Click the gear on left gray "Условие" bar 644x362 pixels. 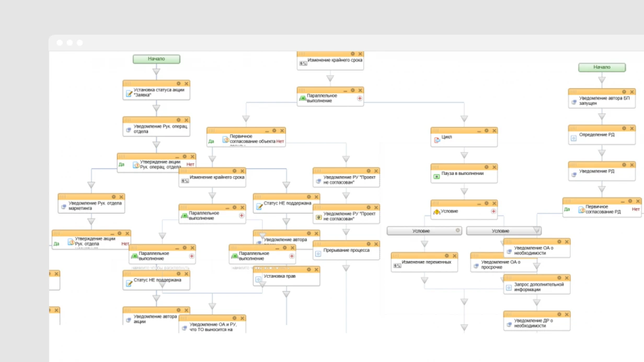458,230
